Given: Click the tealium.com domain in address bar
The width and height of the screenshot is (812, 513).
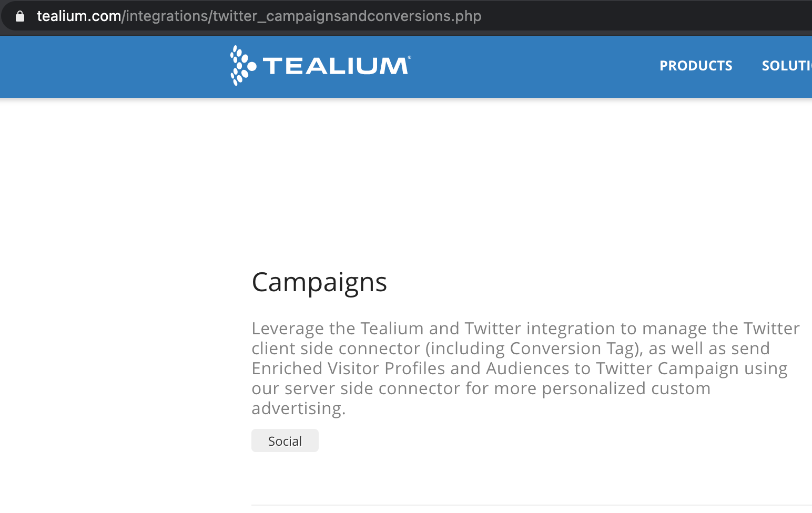Looking at the screenshot, I should (79, 16).
